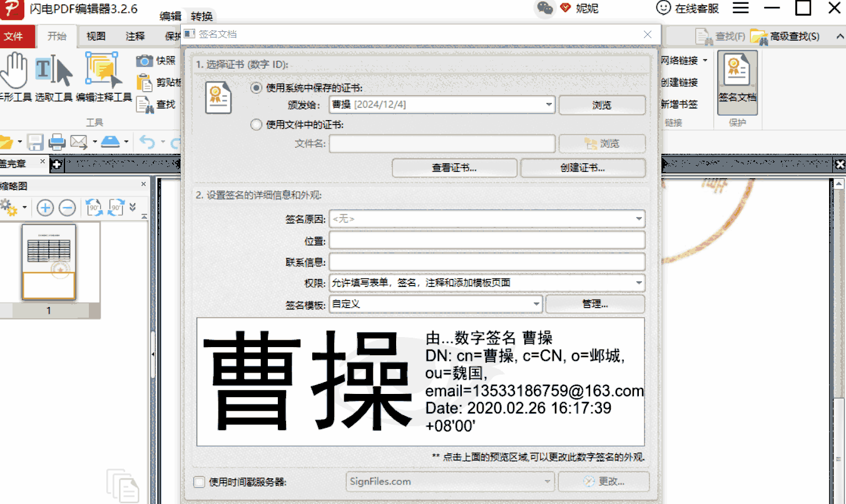Click the Print icon in quick toolbar
Viewport: 846px width, 504px height.
(57, 142)
